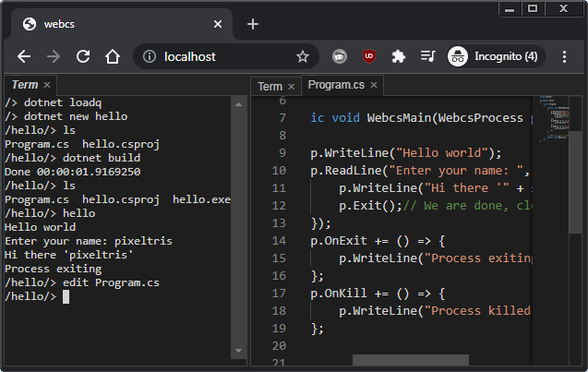View site information icon beside localhost

(x=150, y=56)
